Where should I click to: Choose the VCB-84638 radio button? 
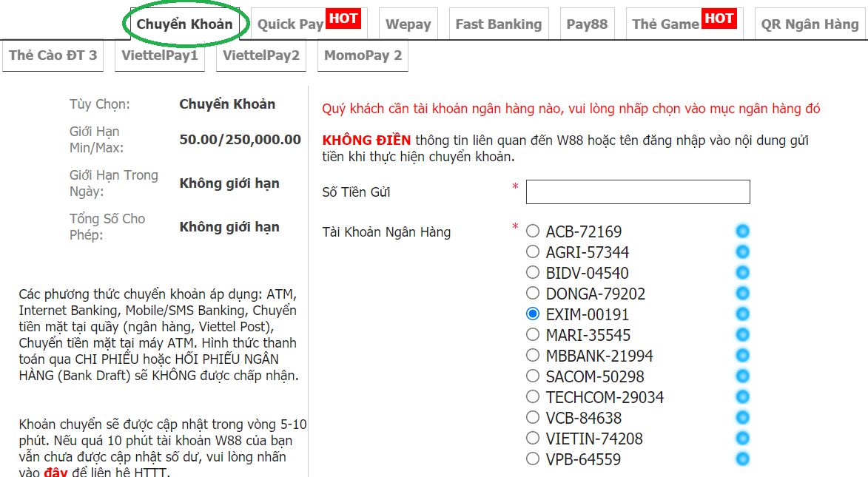pos(533,417)
